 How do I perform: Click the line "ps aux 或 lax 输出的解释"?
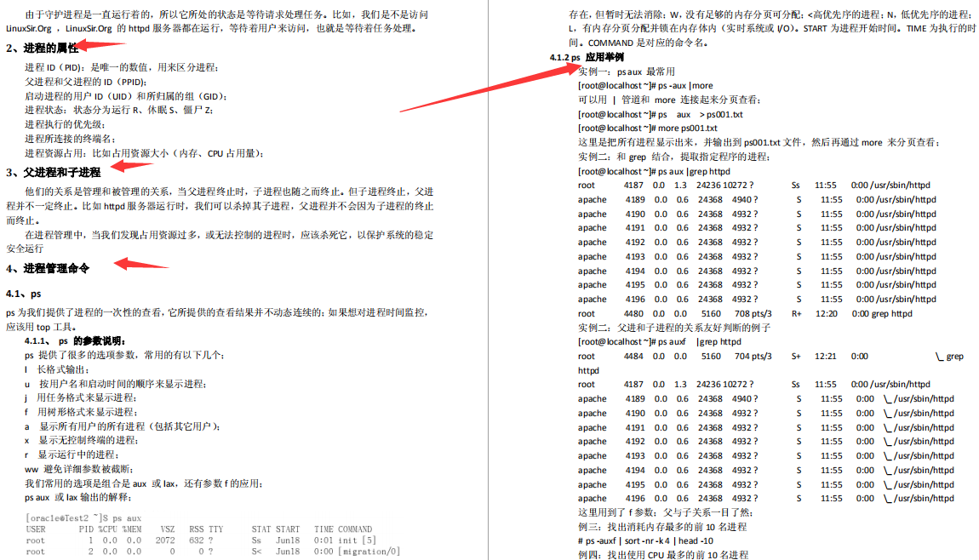coord(78,498)
